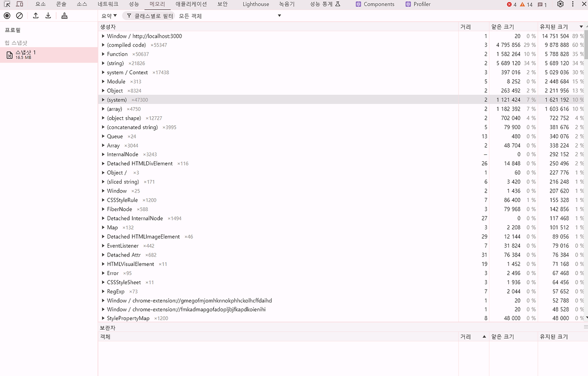Open the 요약 view dropdown
The image size is (588, 376).
click(x=109, y=16)
